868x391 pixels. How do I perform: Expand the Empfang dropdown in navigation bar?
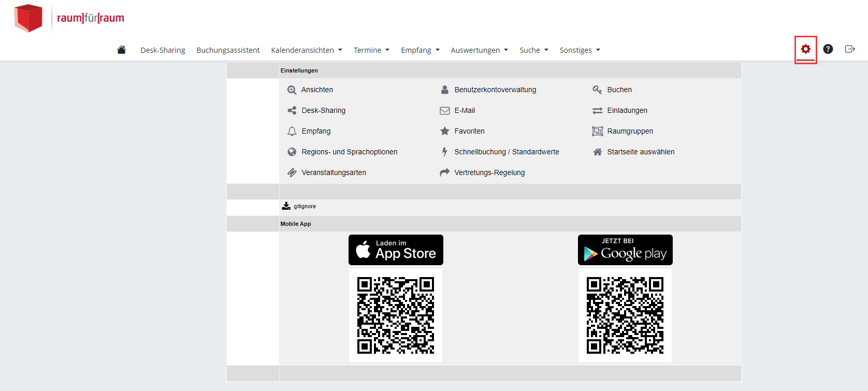[420, 50]
